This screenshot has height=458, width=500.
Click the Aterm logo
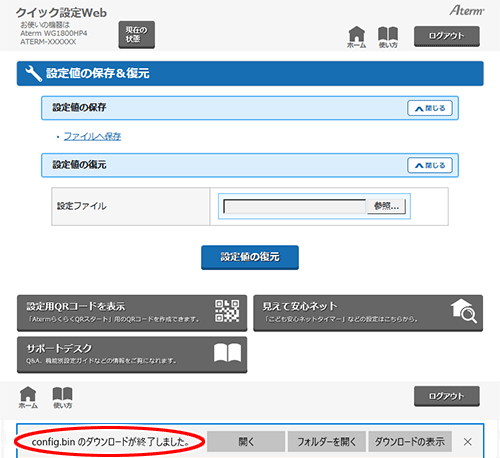[467, 11]
